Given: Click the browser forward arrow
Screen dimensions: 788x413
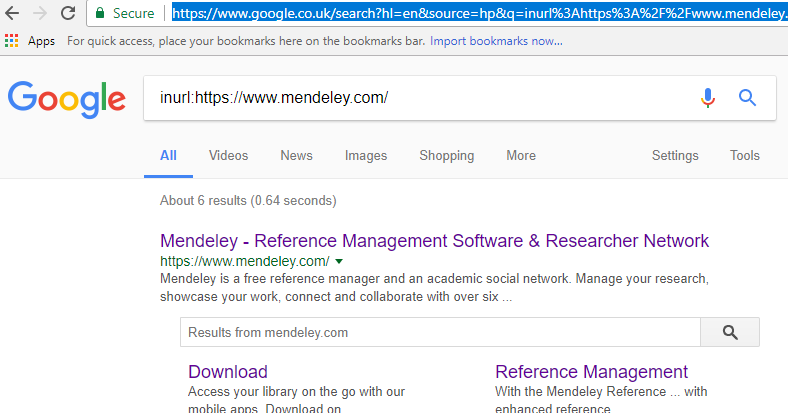Looking at the screenshot, I should (41, 13).
